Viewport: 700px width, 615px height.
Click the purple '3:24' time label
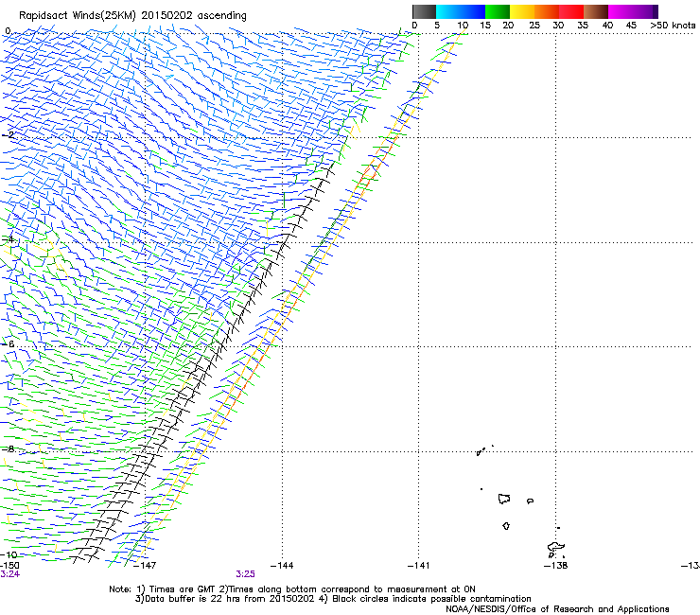9,574
